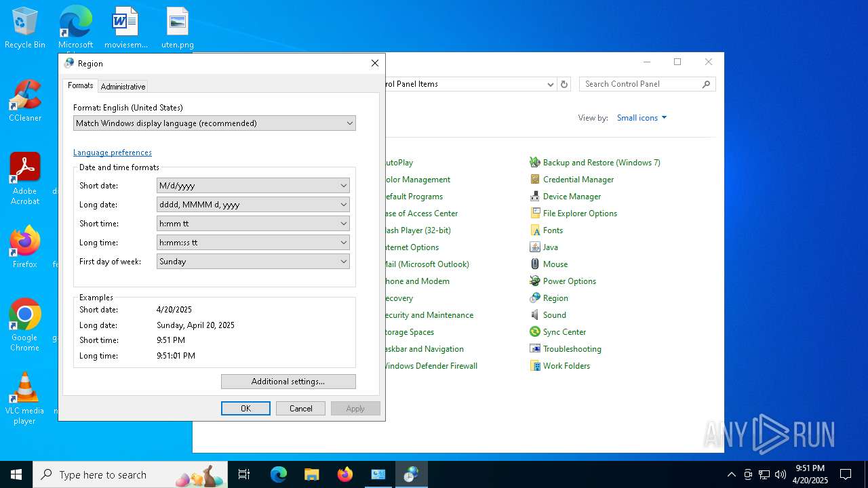Screen dimensions: 868x488
Task: Open Mail (Microsoft Outlook) item
Action: [x=427, y=264]
